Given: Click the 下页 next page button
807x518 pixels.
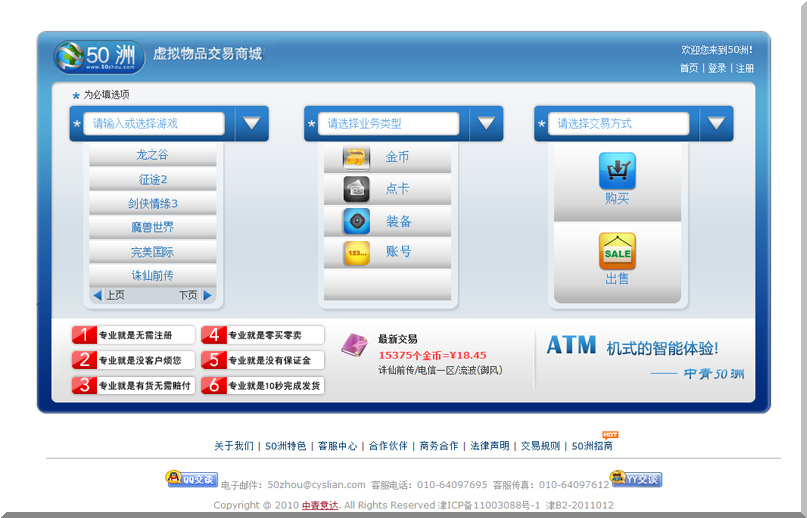Looking at the screenshot, I should click(x=195, y=295).
